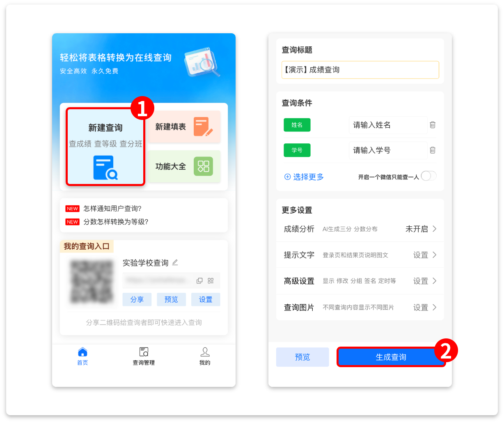This screenshot has width=504, height=423.
Task: Open 我的 profile icon in bottom bar
Action: click(205, 353)
